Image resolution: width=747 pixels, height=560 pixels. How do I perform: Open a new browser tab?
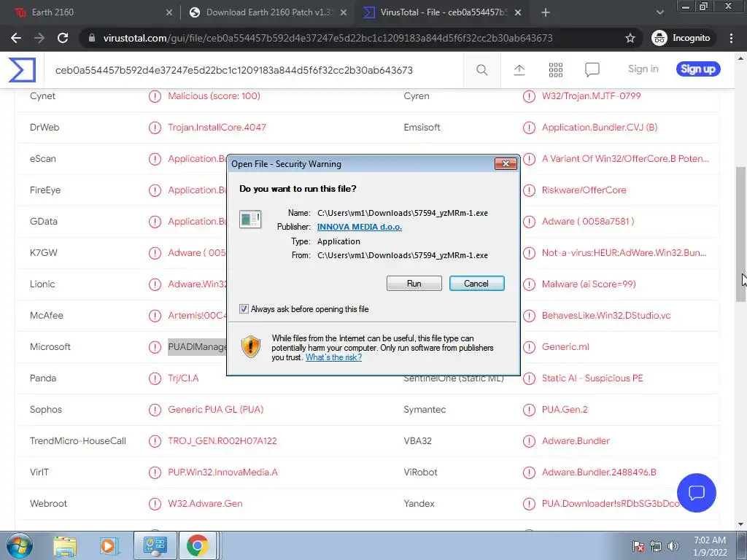click(x=546, y=12)
